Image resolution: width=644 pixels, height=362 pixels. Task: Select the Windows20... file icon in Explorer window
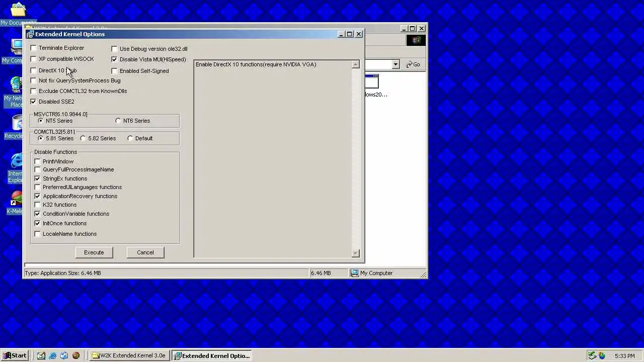tap(371, 81)
